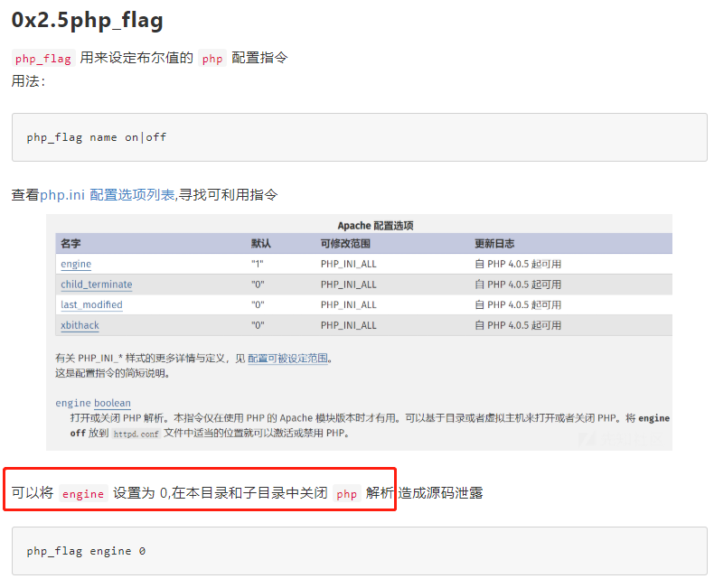The height and width of the screenshot is (588, 714).
Task: Click the "1" default value for engine
Action: [x=258, y=264]
